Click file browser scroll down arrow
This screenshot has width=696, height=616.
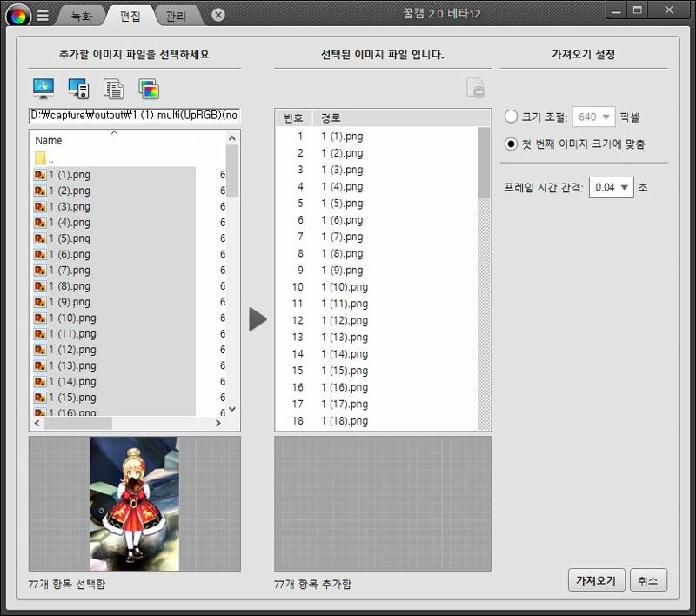tap(232, 409)
